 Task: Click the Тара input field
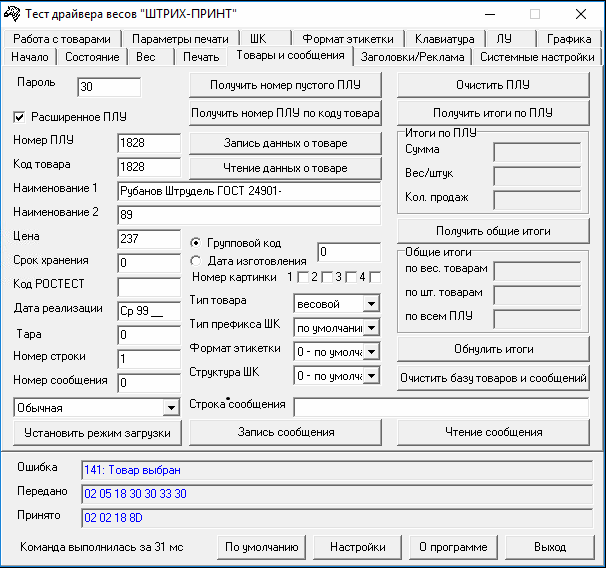point(149,335)
